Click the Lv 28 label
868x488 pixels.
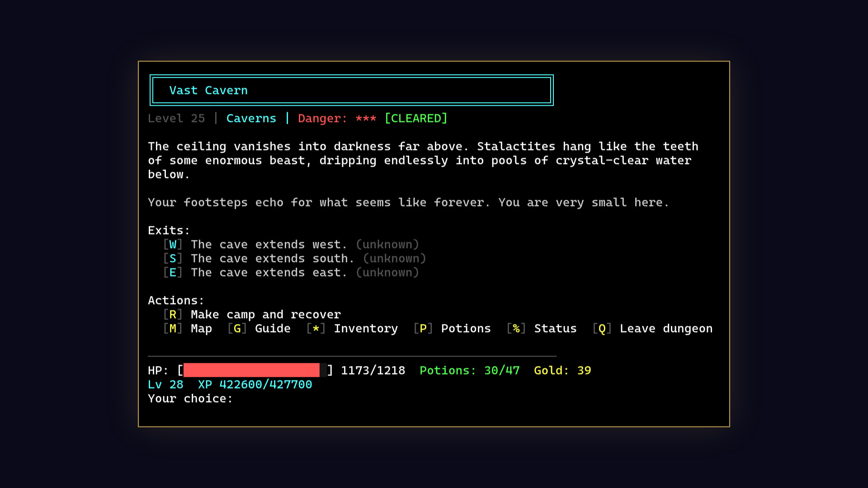165,385
